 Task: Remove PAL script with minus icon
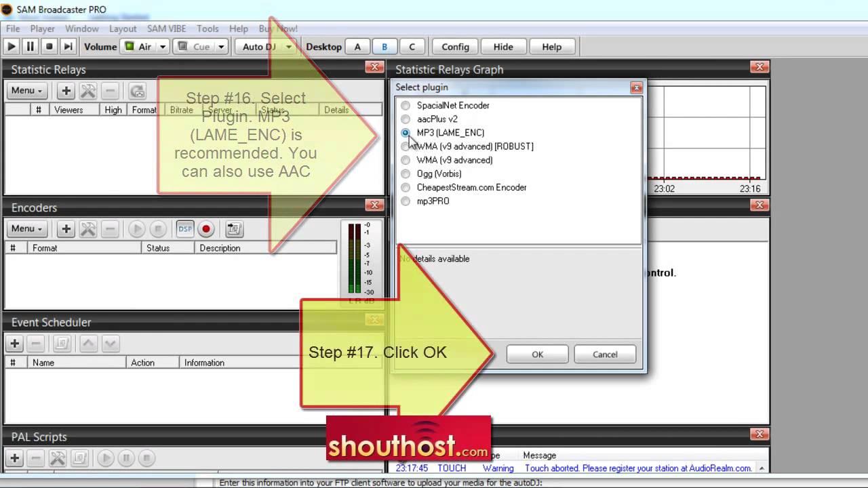point(37,458)
